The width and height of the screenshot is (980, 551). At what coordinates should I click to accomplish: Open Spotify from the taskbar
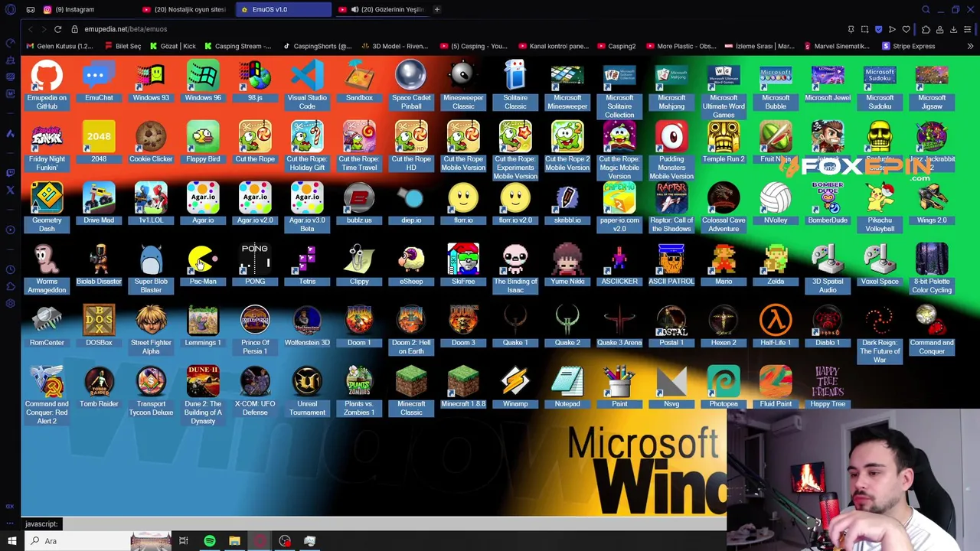click(209, 541)
